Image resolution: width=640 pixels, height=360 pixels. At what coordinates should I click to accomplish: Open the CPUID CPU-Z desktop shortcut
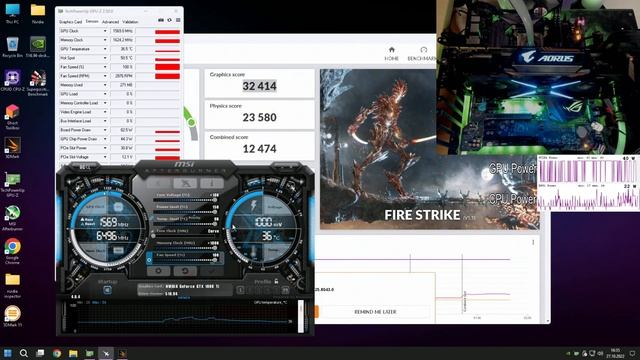click(12, 80)
